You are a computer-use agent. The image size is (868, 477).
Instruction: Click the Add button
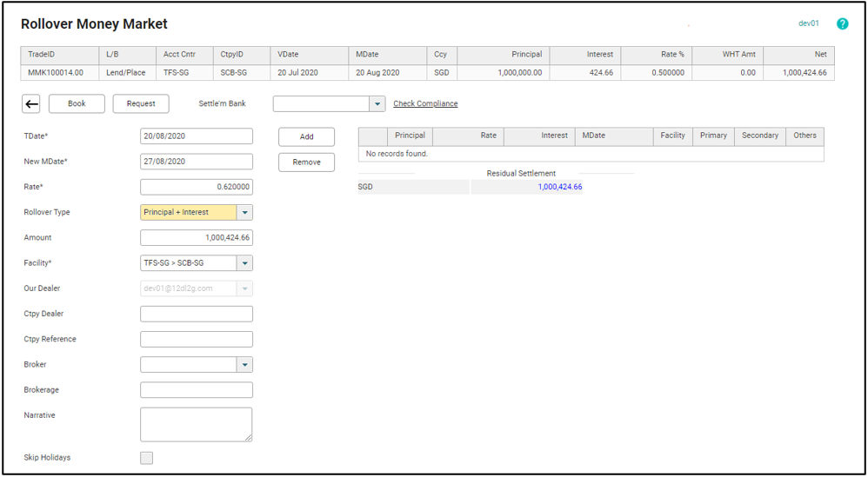(x=306, y=137)
